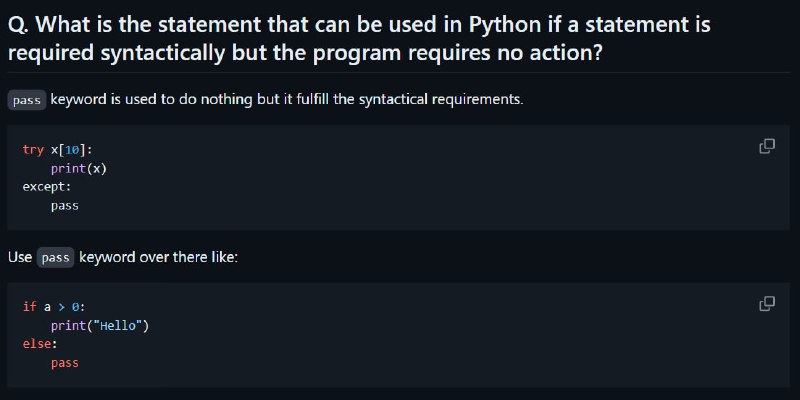Click the text 'keyword over there like:'
The height and width of the screenshot is (400, 800).
(x=159, y=257)
